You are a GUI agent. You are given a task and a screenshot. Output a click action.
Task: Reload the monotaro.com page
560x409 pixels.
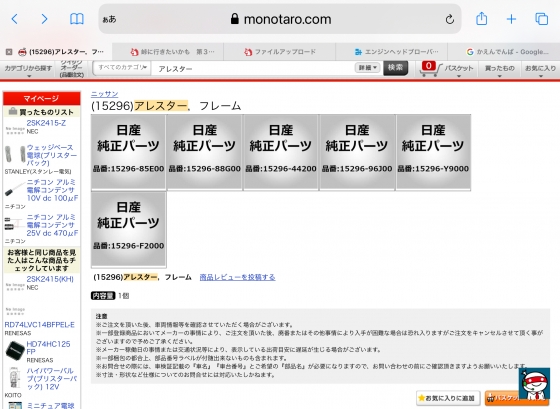[x=450, y=19]
